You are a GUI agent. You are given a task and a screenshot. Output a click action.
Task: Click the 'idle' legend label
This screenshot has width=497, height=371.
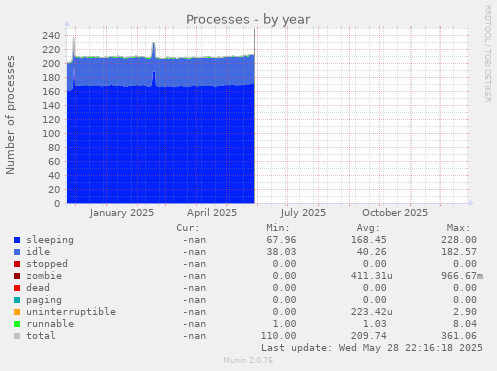(x=38, y=252)
